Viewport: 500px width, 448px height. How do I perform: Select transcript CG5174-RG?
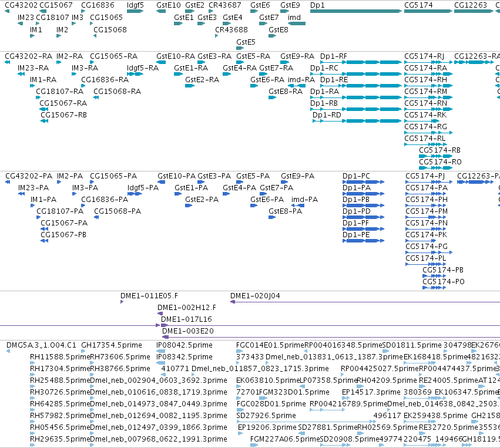tap(428, 133)
